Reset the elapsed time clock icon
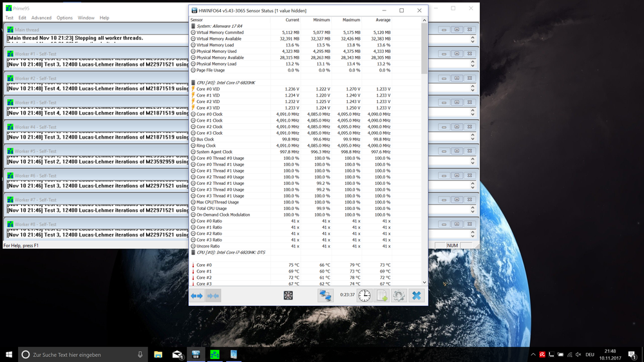 365,296
